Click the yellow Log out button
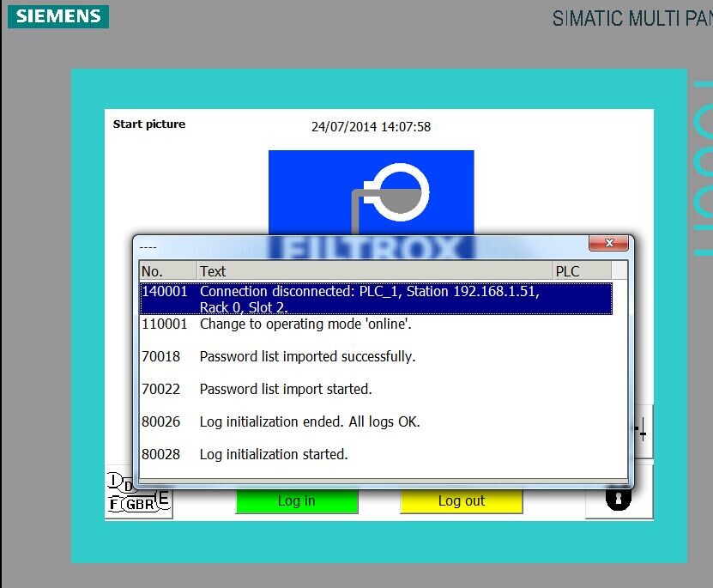Screen dimensions: 713x588 (x=461, y=500)
